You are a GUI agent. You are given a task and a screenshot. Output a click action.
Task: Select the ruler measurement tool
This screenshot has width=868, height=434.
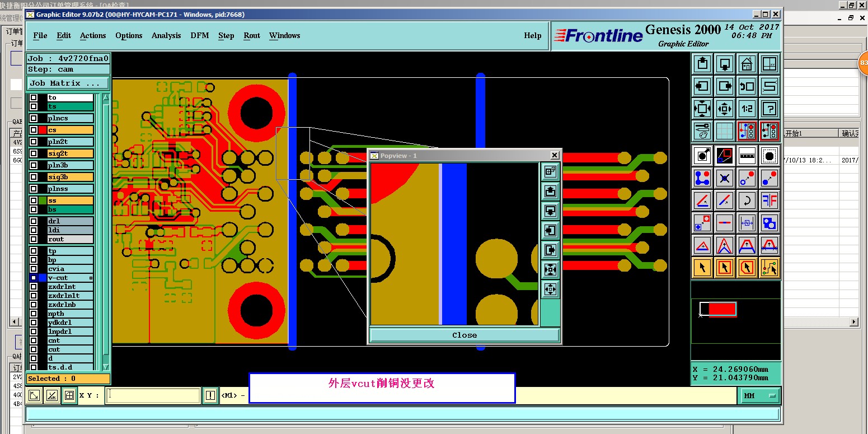click(x=747, y=155)
